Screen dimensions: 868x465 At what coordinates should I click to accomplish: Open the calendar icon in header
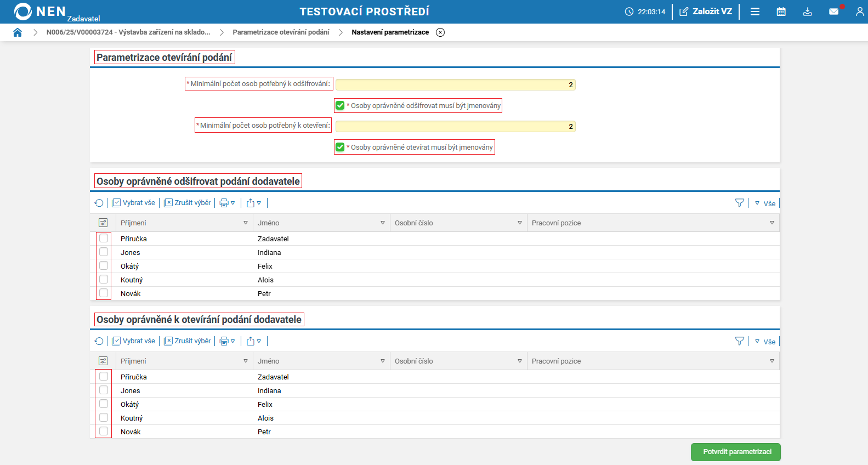(781, 12)
